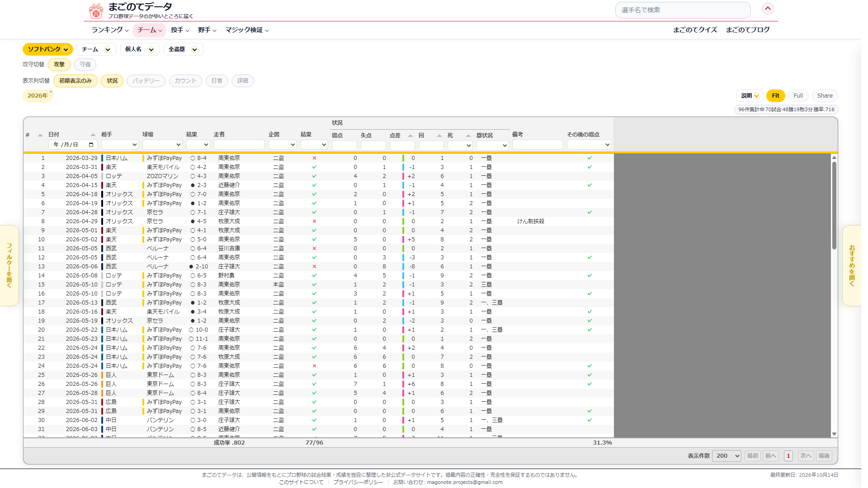
Task: Sort by the 日付 column arrow
Action: 93,135
